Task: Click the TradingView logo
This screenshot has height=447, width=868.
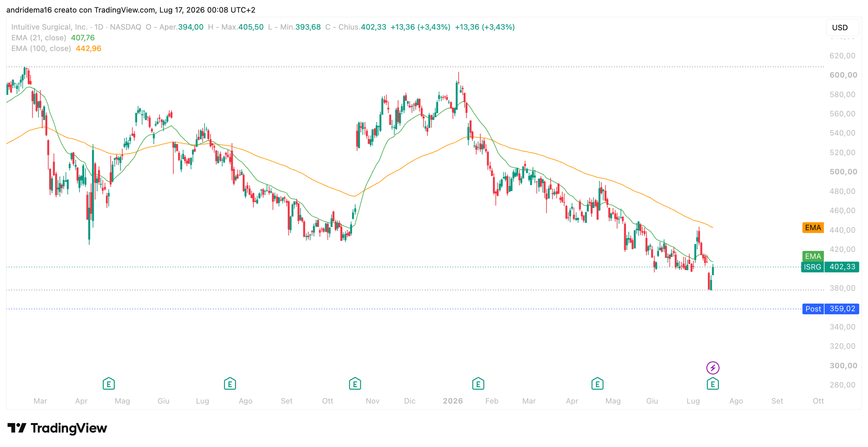Action: [x=57, y=428]
